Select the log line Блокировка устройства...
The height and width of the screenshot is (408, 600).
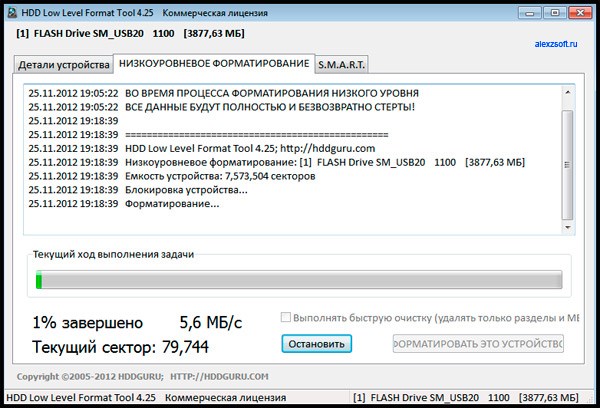pyautogui.click(x=138, y=190)
